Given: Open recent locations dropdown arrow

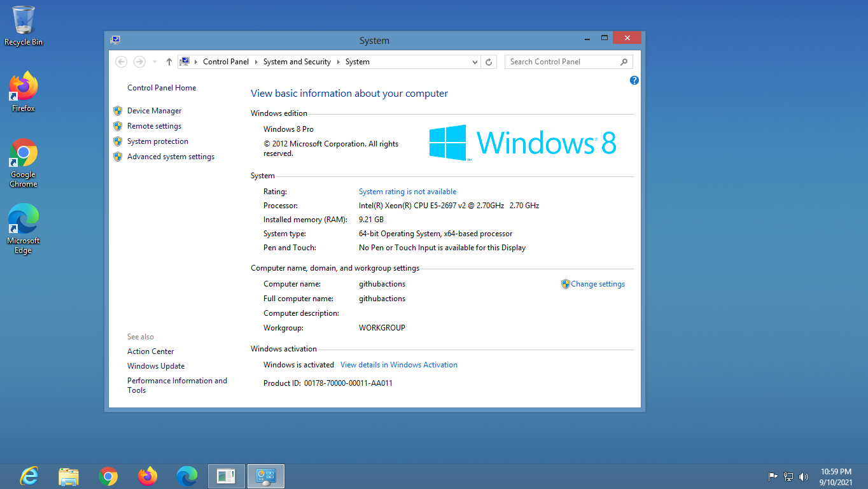Looking at the screenshot, I should tap(155, 62).
